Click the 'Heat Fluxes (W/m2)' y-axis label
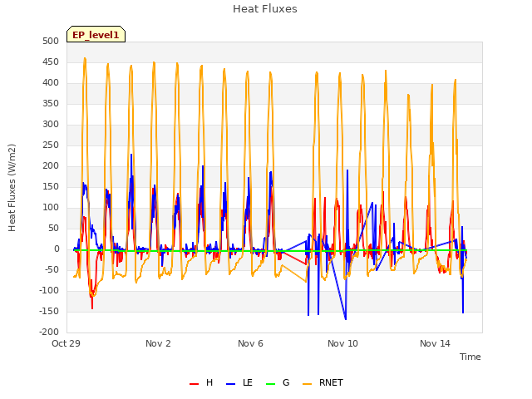This screenshot has height=399, width=532. click(x=12, y=188)
